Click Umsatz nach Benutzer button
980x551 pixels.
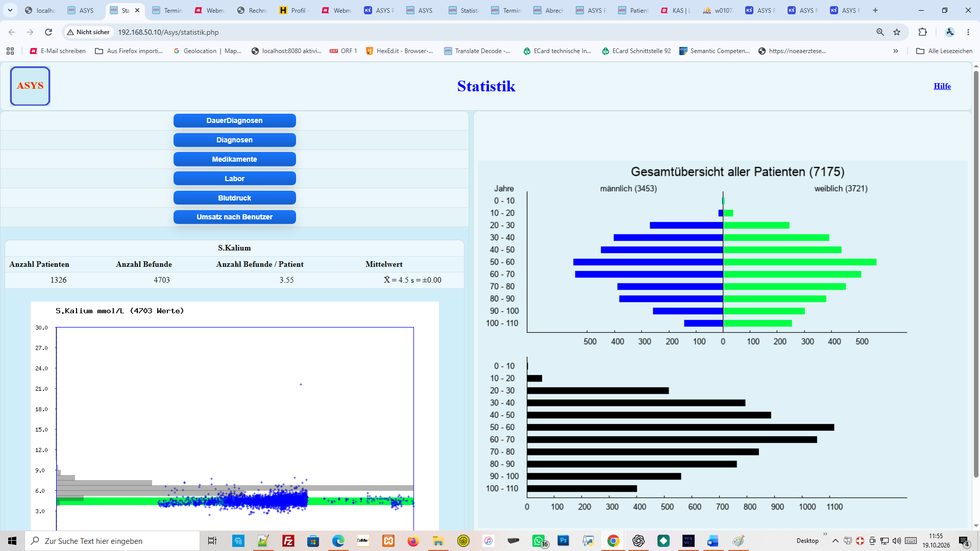pos(234,217)
